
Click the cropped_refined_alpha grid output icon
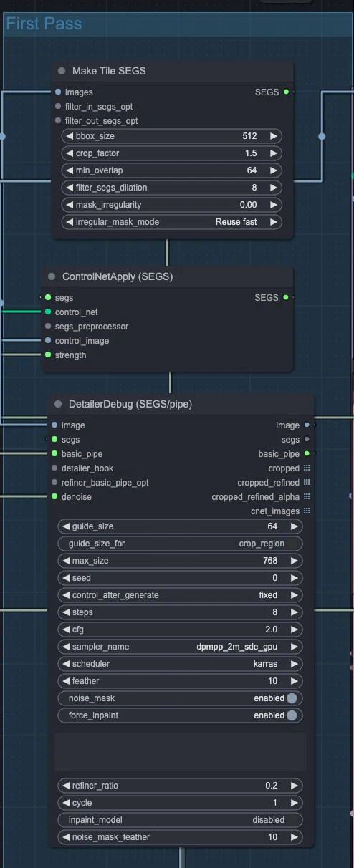[307, 497]
